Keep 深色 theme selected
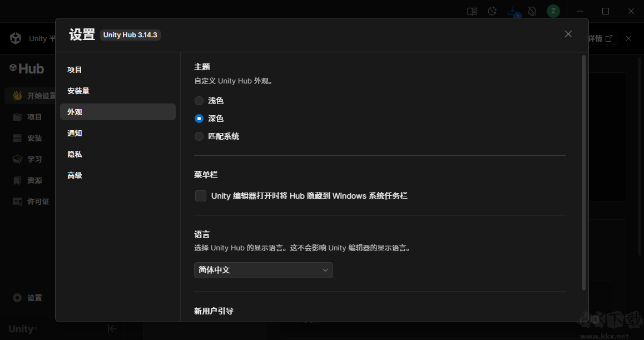This screenshot has width=644, height=340. [x=199, y=118]
